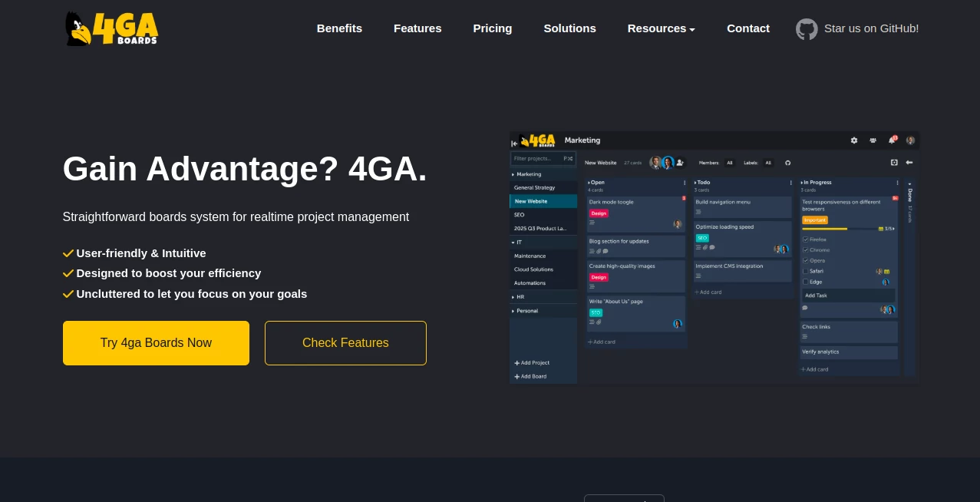980x502 pixels.
Task: Uncheck the Firefox task checkbox
Action: click(x=805, y=239)
